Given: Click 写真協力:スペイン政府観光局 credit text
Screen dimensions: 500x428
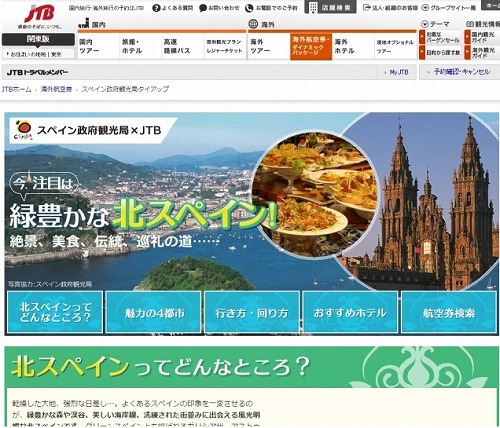Looking at the screenshot, I should coord(50,284).
